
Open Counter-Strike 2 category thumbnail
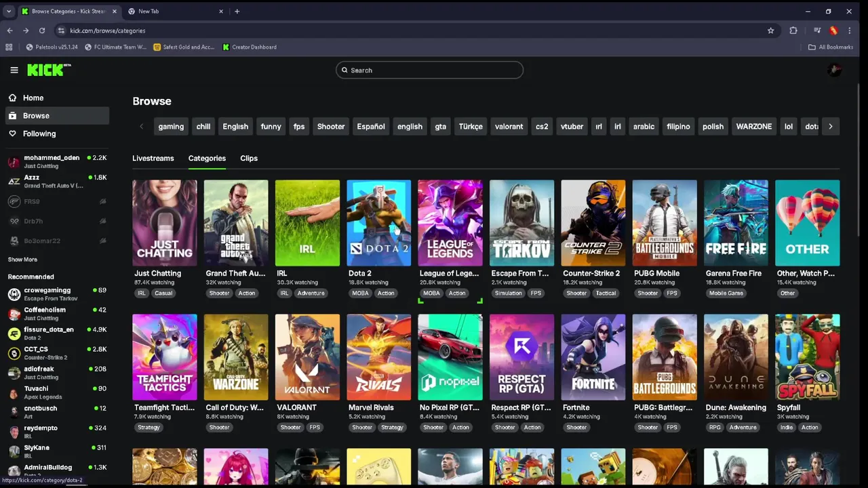tap(593, 223)
